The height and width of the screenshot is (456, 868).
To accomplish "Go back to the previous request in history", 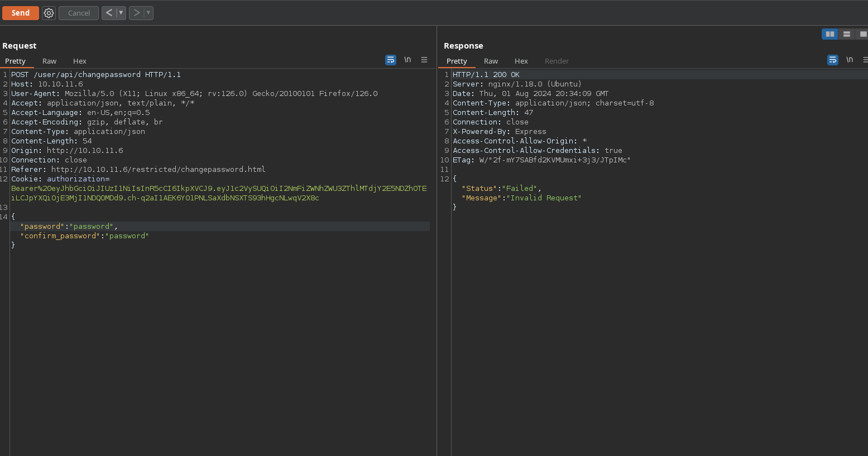I will tap(109, 13).
